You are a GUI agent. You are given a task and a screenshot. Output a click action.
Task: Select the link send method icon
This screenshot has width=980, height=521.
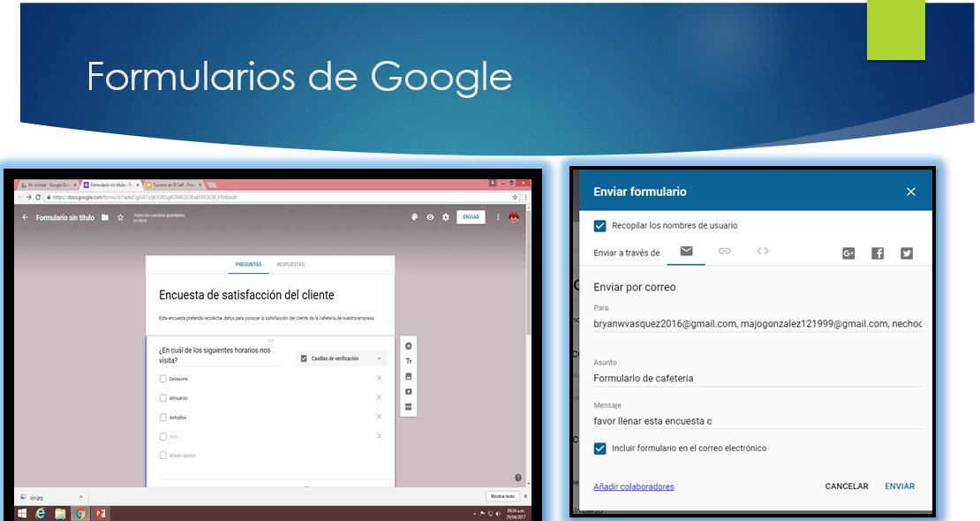tap(724, 251)
